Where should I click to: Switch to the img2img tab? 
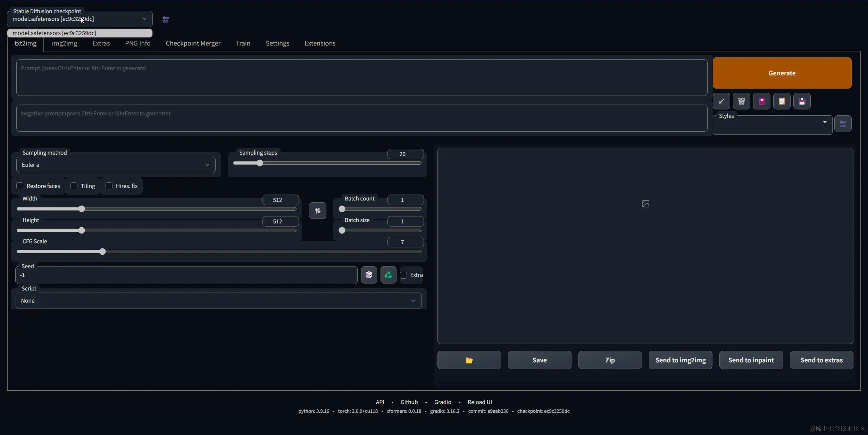click(65, 43)
